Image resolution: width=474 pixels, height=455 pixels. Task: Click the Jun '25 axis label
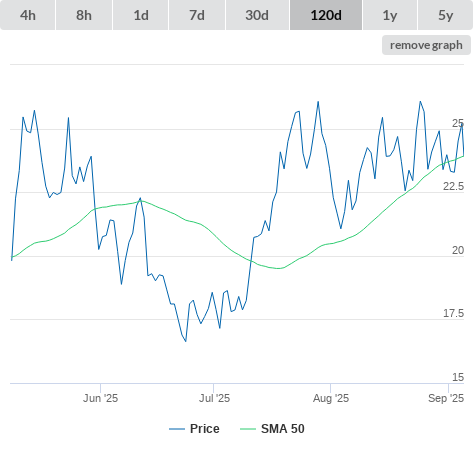[100, 398]
